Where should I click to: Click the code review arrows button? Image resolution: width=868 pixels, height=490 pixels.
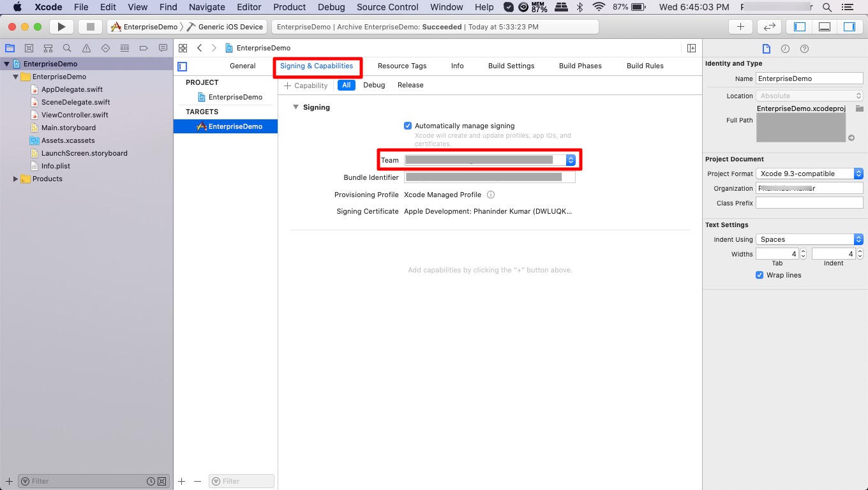770,27
